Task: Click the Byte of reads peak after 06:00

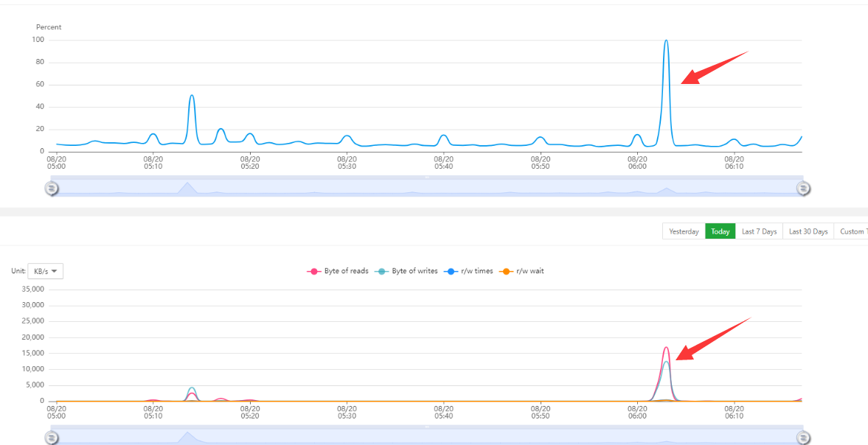Action: click(x=666, y=348)
